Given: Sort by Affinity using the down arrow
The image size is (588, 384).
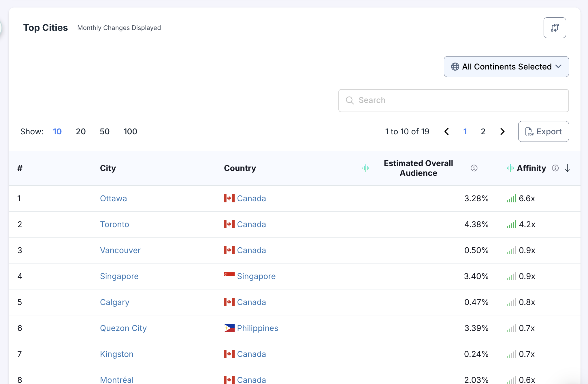Looking at the screenshot, I should coord(568,168).
